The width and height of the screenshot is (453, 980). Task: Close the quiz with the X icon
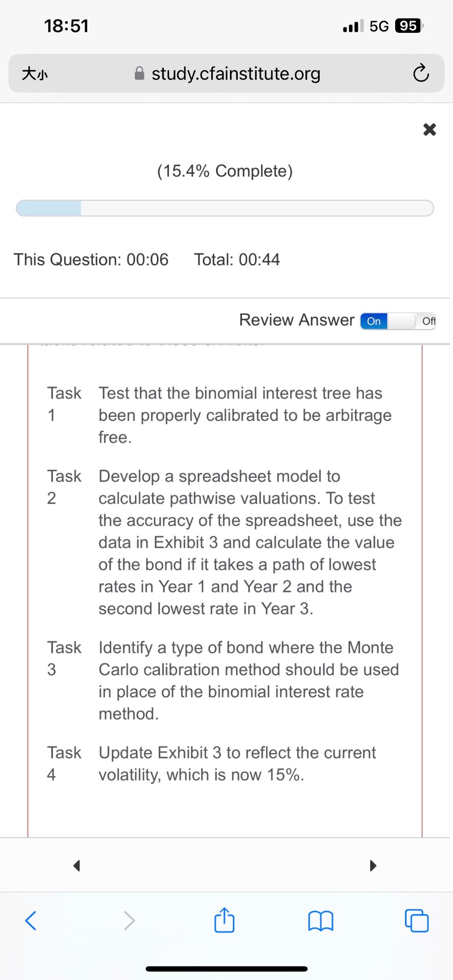(429, 129)
